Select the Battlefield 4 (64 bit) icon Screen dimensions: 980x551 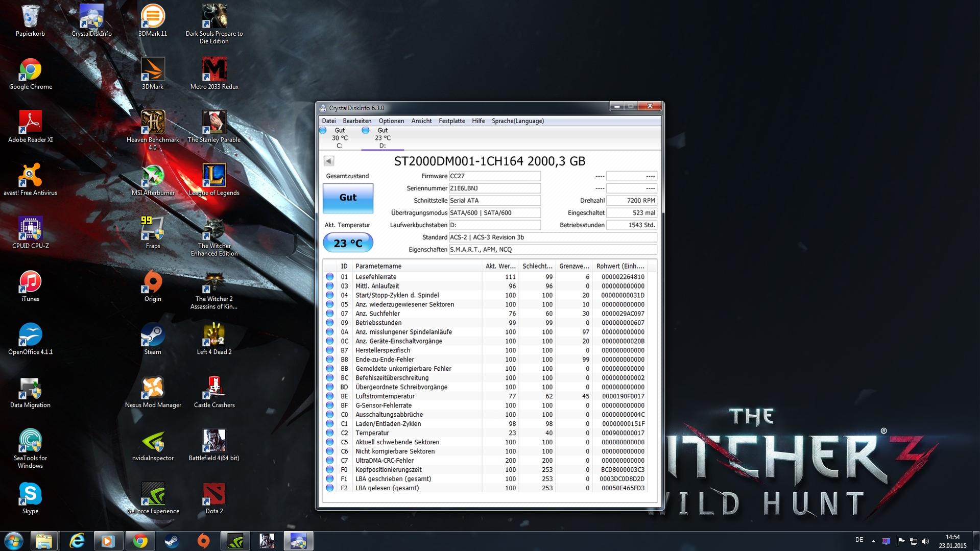coord(214,446)
